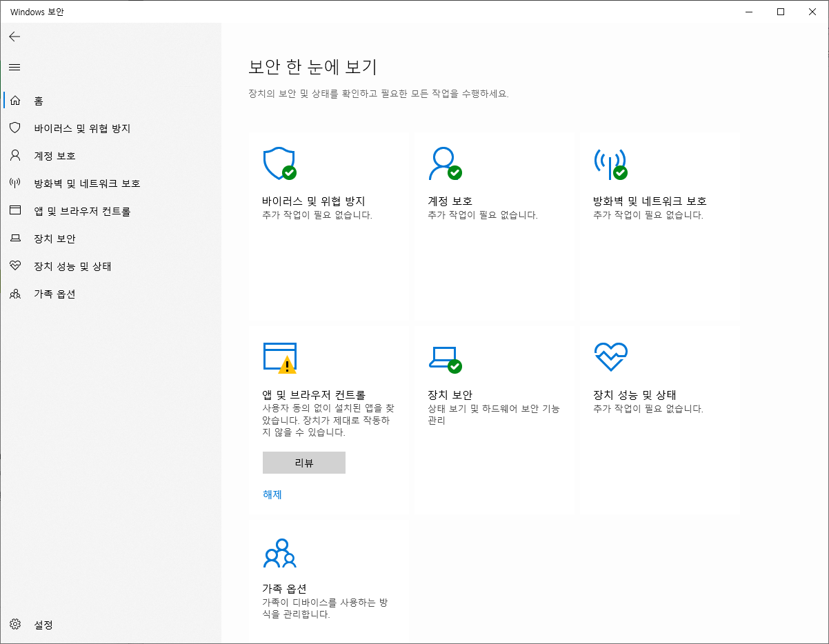
Task: Minimize the Windows 보안 window
Action: coord(749,11)
